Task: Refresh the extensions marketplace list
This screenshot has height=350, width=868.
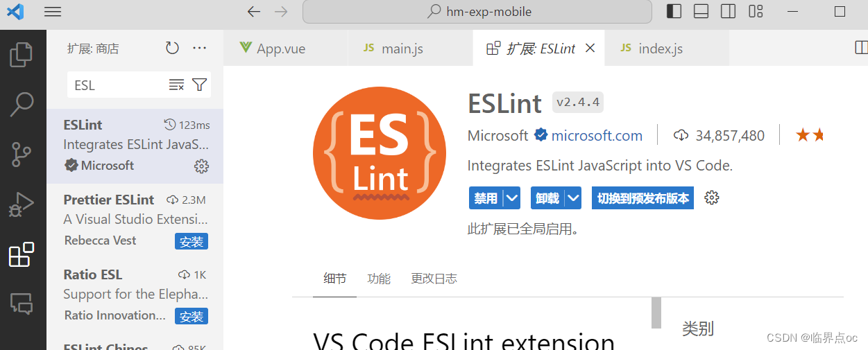Action: point(172,48)
